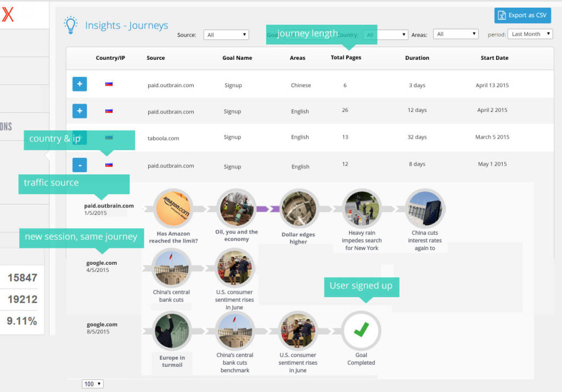
Task: Open the Areas filter dropdown
Action: [456, 34]
